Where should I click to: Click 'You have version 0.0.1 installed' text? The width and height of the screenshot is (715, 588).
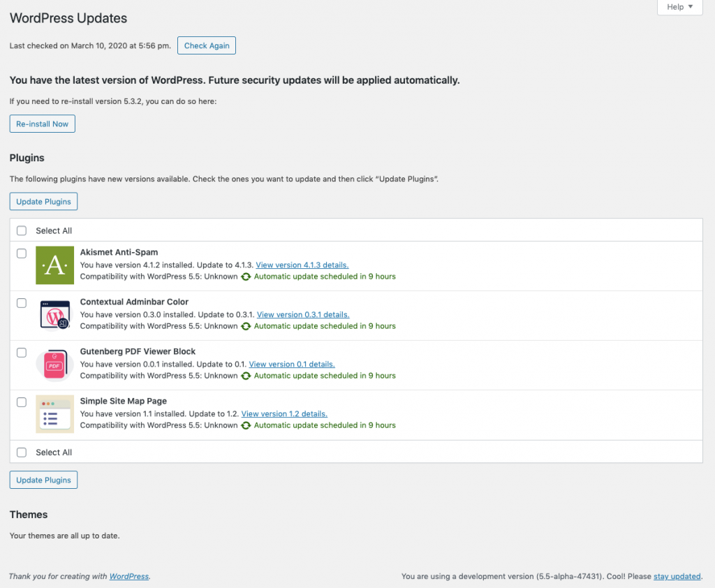[x=138, y=365]
